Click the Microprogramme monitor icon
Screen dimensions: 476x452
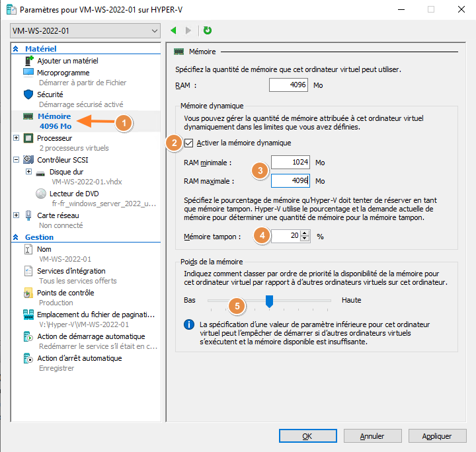point(28,73)
